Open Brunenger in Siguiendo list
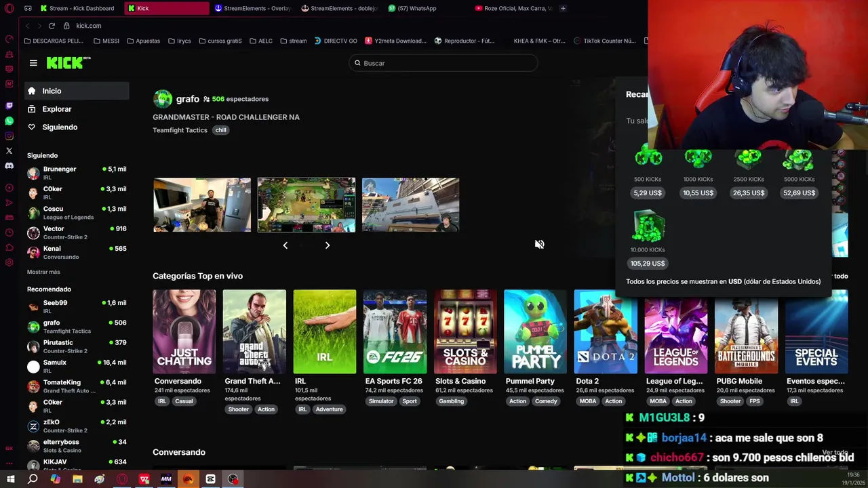The image size is (868, 488). (77, 173)
